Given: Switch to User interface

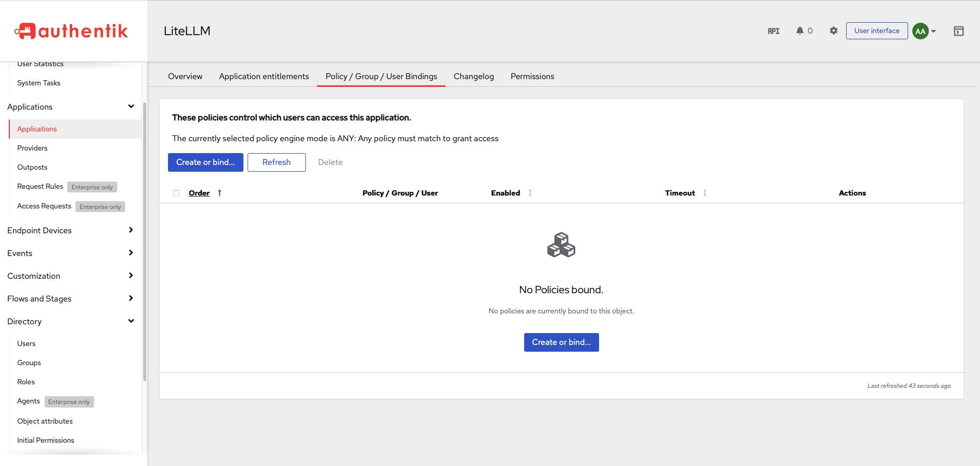Looking at the screenshot, I should pos(877,31).
